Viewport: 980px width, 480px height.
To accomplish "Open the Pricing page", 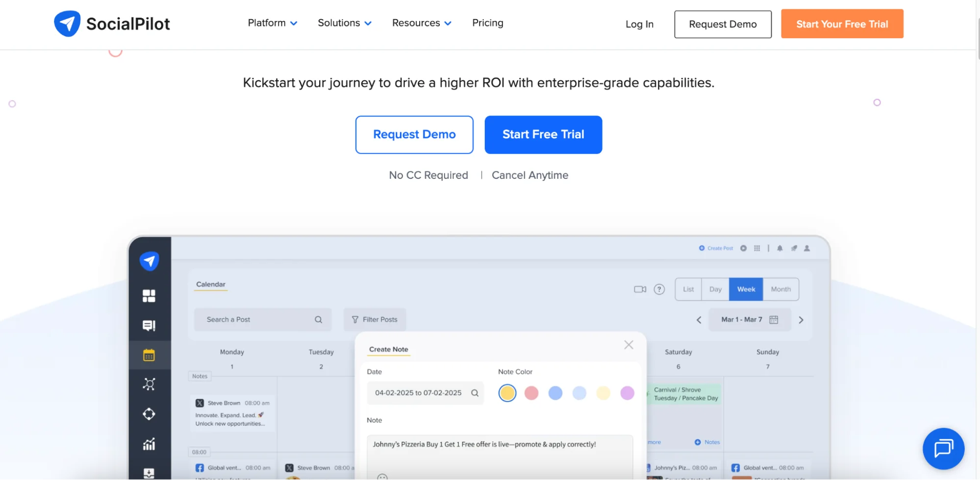I will coord(488,23).
